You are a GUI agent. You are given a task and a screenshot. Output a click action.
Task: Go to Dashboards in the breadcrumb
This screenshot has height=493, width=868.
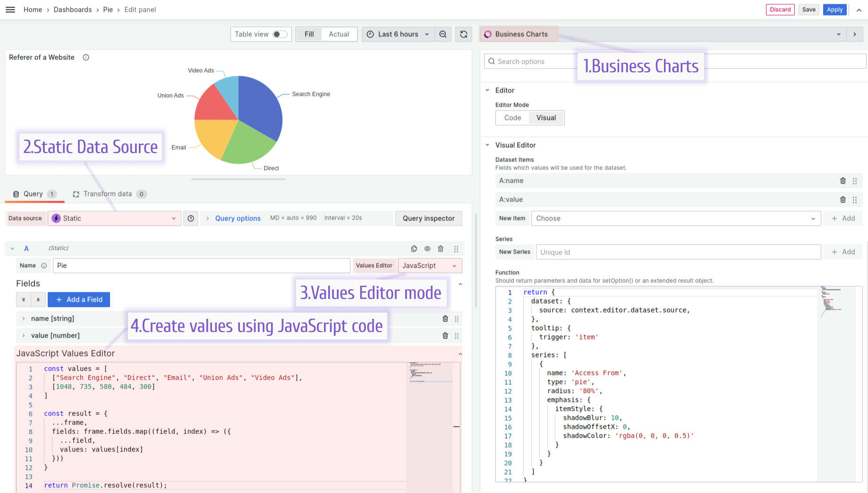pyautogui.click(x=73, y=9)
